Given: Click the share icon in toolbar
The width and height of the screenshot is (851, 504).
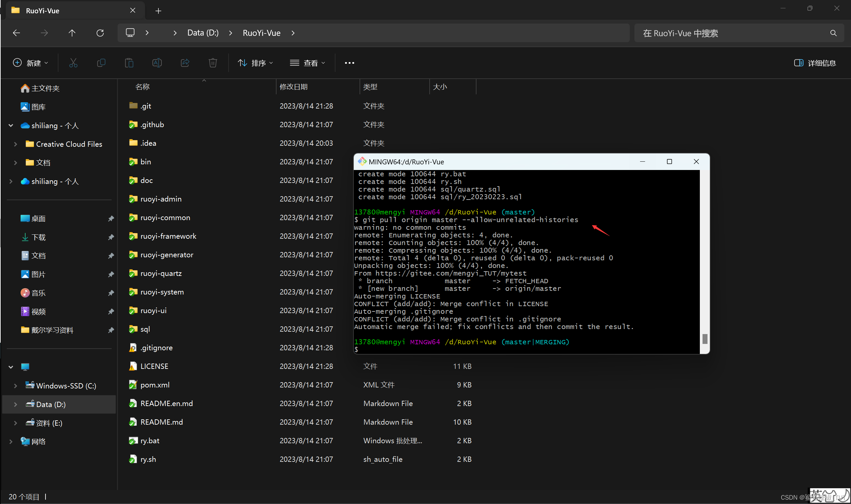Looking at the screenshot, I should (x=185, y=63).
